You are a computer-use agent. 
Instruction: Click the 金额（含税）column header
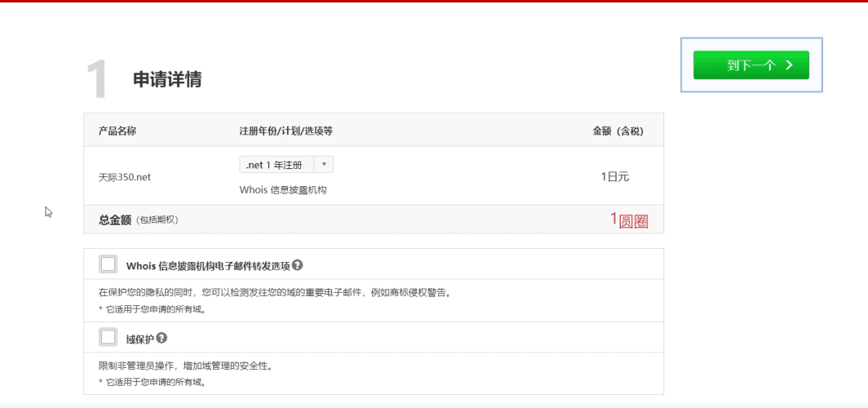(618, 131)
